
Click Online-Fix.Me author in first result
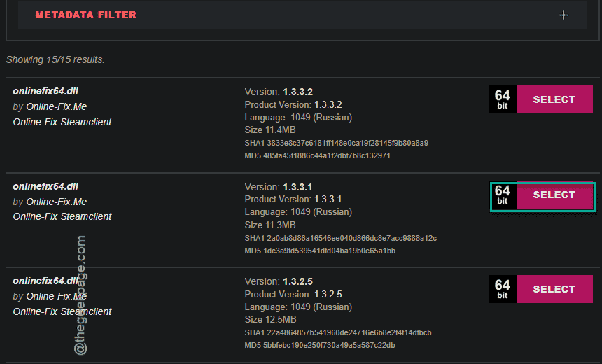click(x=57, y=106)
